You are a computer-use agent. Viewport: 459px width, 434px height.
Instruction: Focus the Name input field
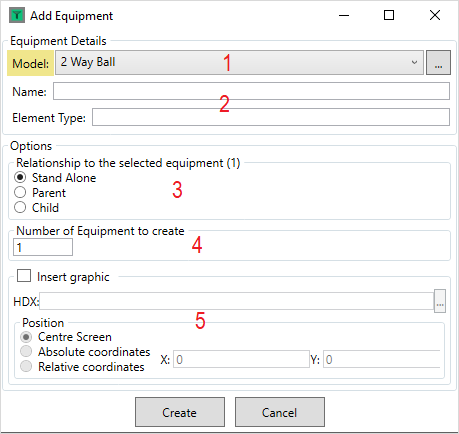click(x=251, y=91)
